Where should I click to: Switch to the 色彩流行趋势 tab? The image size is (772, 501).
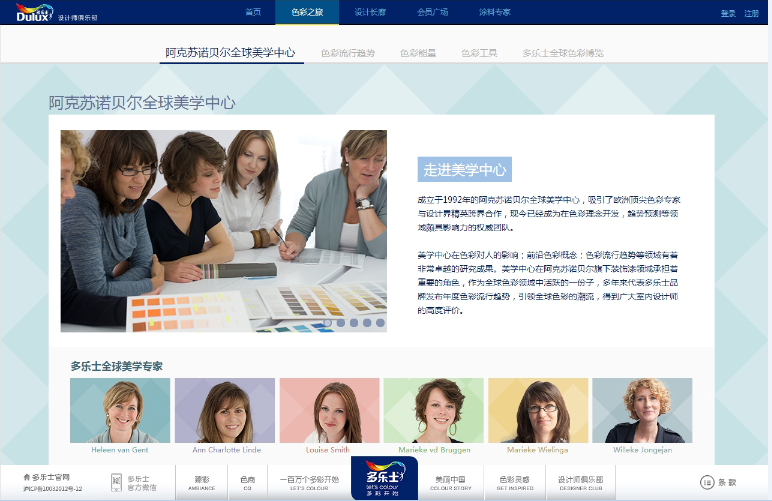click(x=349, y=53)
